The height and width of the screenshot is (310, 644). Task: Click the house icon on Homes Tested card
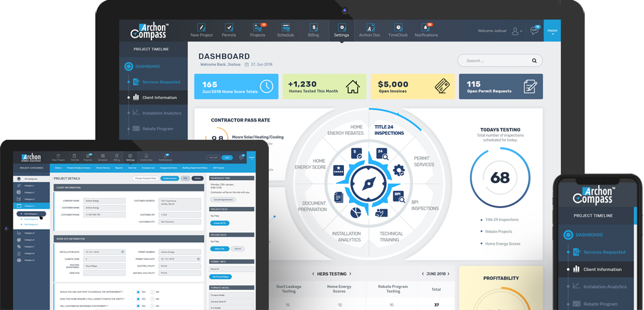[x=353, y=87]
